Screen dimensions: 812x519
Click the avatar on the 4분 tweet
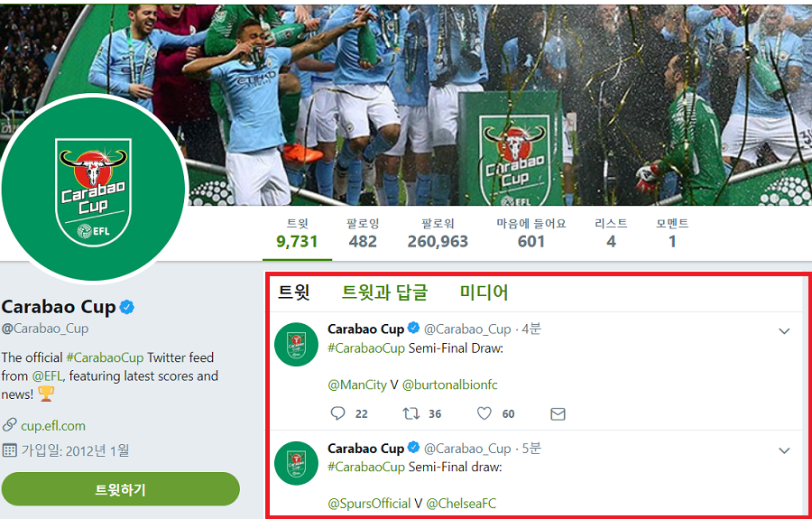296,344
